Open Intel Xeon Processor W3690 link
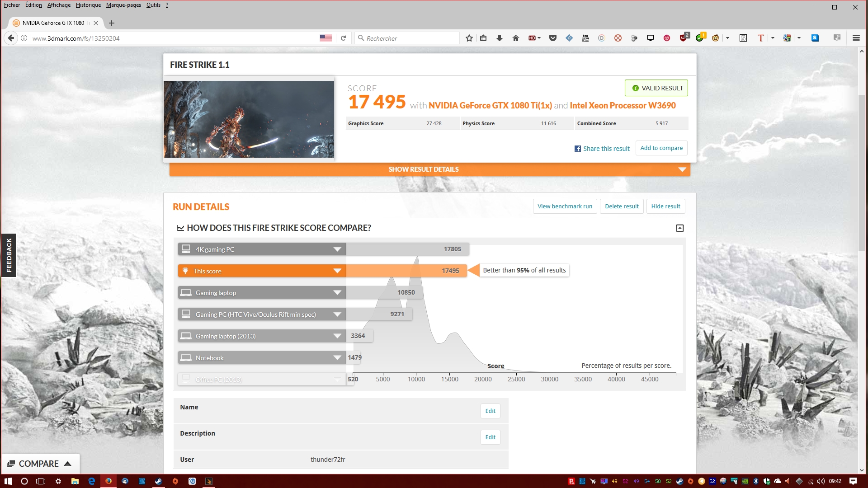 pyautogui.click(x=623, y=106)
